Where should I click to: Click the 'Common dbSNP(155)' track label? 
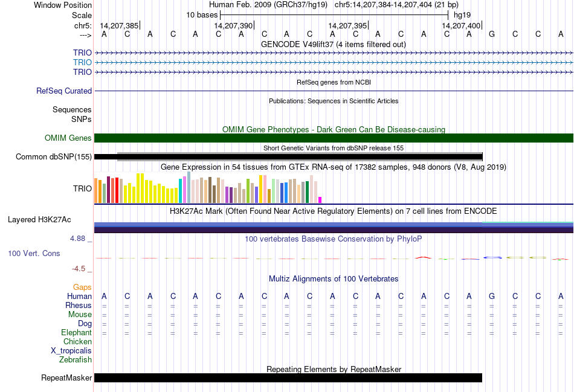tap(53, 156)
